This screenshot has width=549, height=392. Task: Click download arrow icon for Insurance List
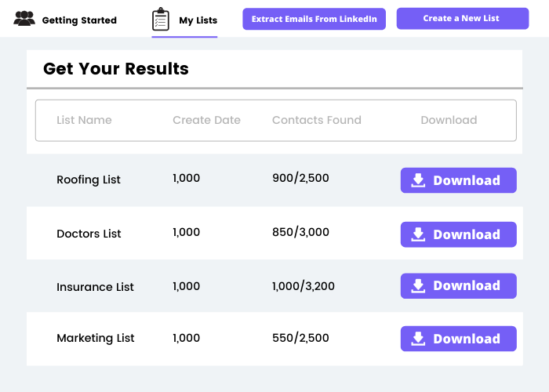418,286
